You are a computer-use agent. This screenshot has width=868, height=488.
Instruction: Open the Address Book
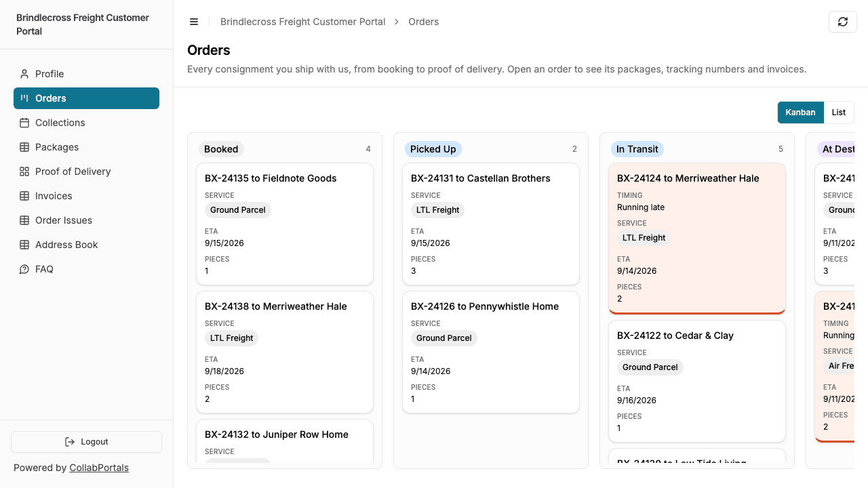click(x=86, y=245)
